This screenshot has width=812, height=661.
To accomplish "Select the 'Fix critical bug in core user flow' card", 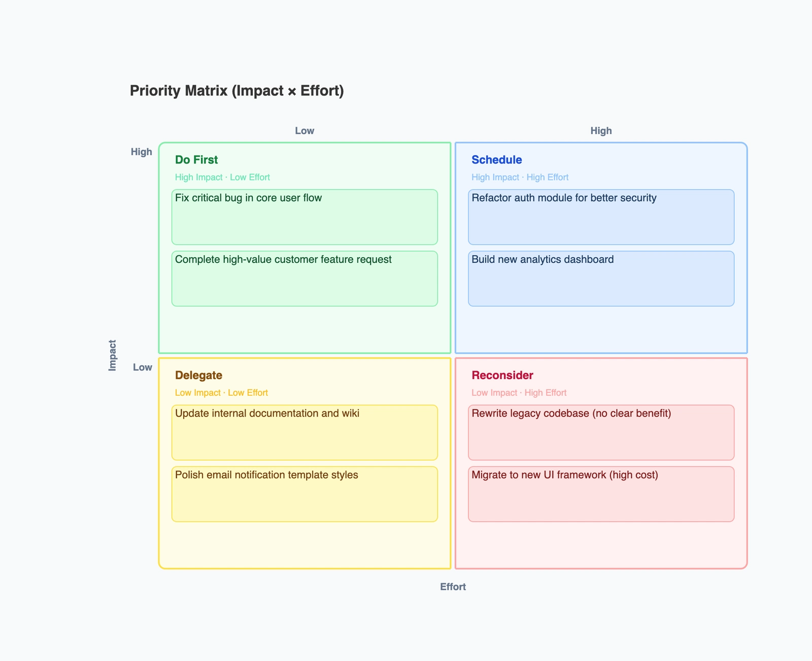I will 304,217.
